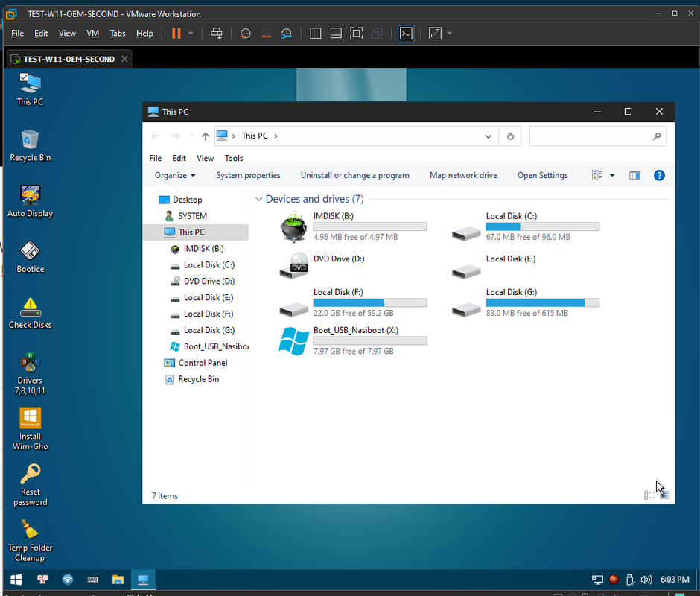Open the recent locations dropdown arrow

(191, 136)
